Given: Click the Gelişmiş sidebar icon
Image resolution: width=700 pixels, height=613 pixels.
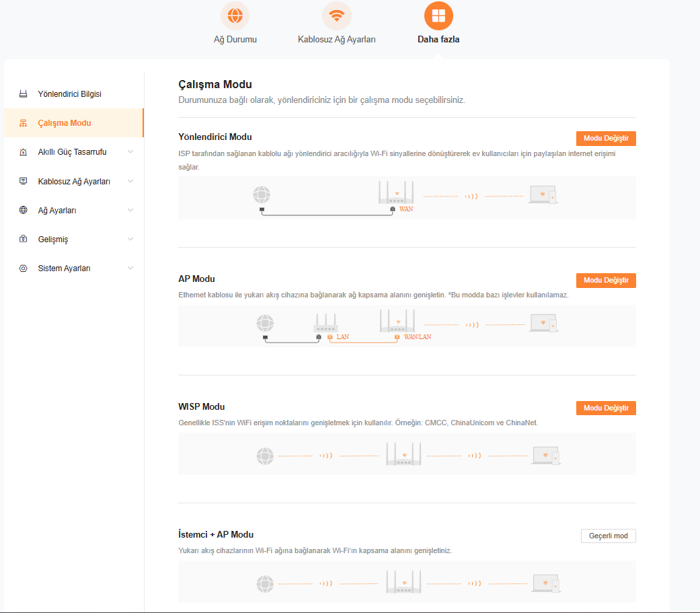Looking at the screenshot, I should 24,239.
